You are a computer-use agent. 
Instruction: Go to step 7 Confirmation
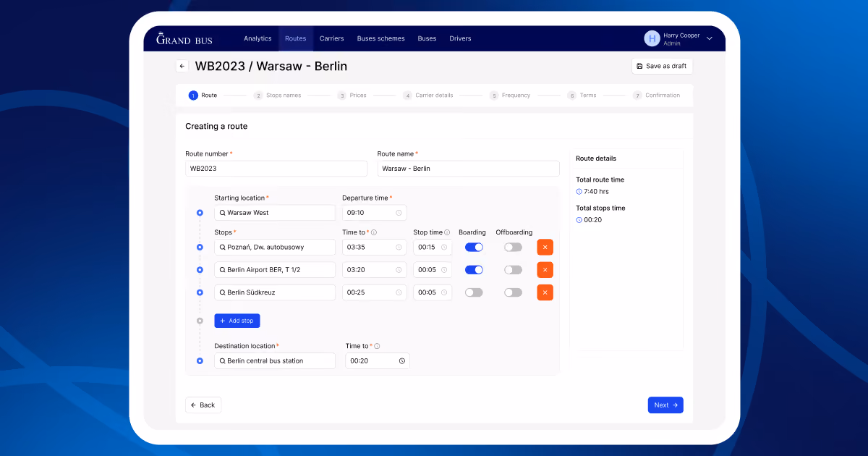point(657,96)
